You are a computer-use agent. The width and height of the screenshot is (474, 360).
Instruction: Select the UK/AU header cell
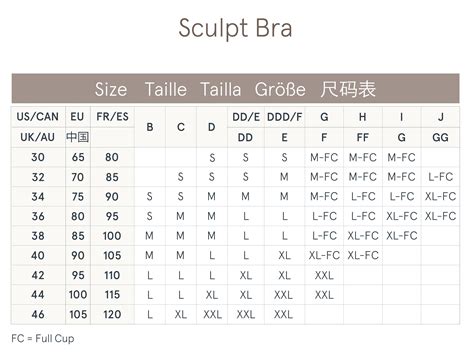[38, 137]
